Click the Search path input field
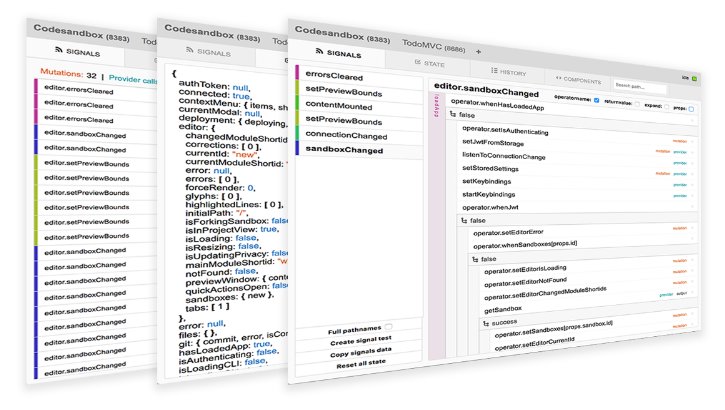Image resolution: width=725 pixels, height=410 pixels. pyautogui.click(x=640, y=86)
